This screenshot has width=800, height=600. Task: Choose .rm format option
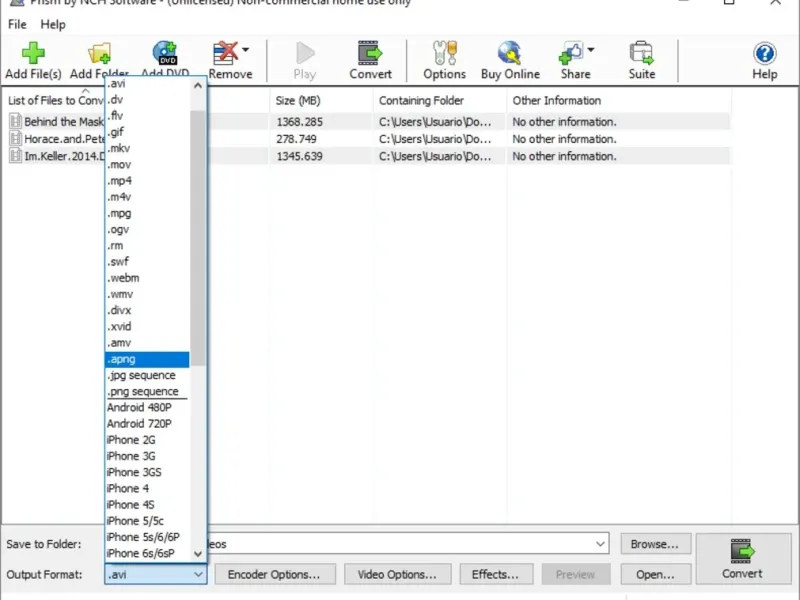(147, 245)
